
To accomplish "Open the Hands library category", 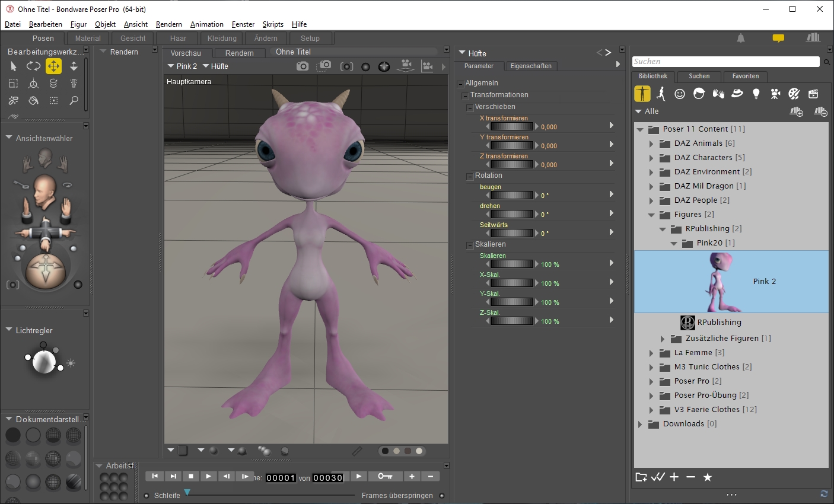I will [718, 94].
